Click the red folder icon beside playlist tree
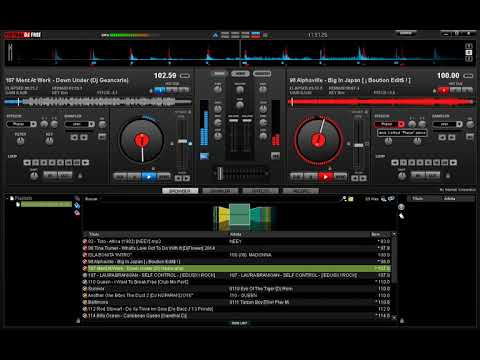 click(77, 213)
